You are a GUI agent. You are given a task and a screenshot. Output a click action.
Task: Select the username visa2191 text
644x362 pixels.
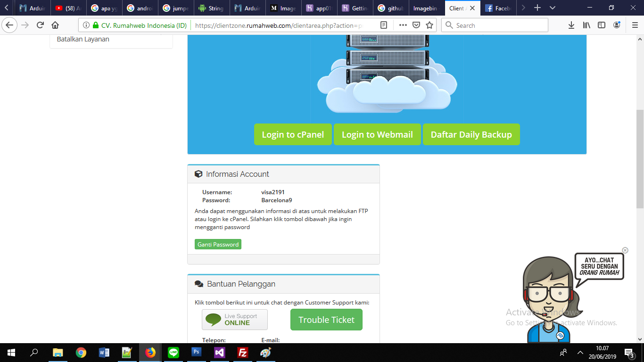(273, 192)
